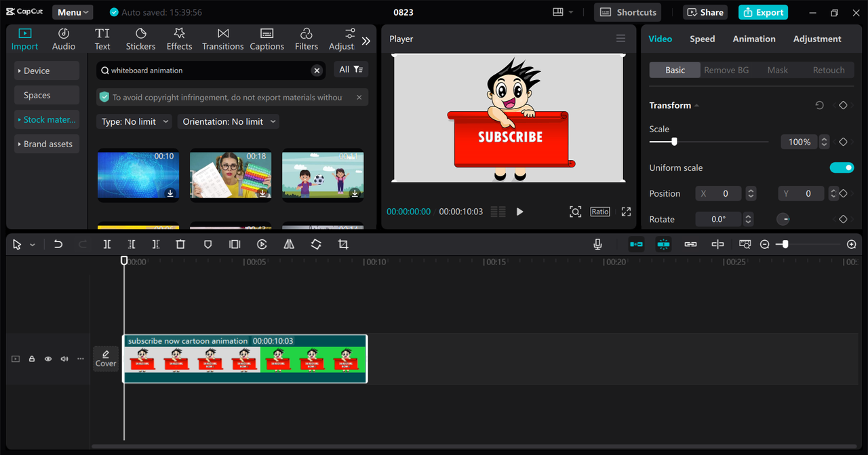This screenshot has width=868, height=455.
Task: Click the Cover button on timeline
Action: 106,359
